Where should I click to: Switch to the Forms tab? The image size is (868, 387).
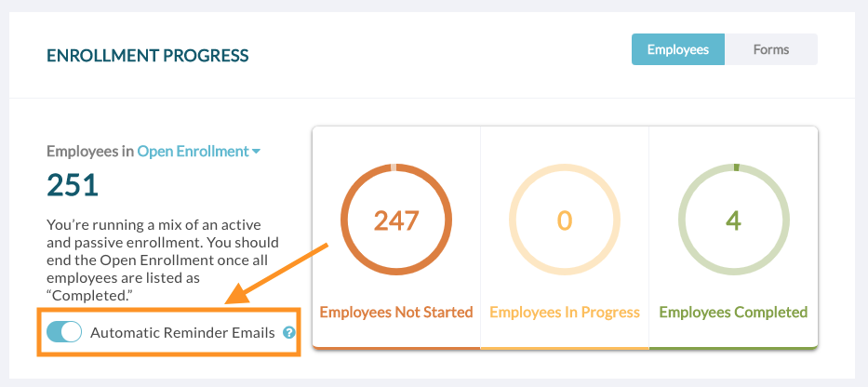771,49
